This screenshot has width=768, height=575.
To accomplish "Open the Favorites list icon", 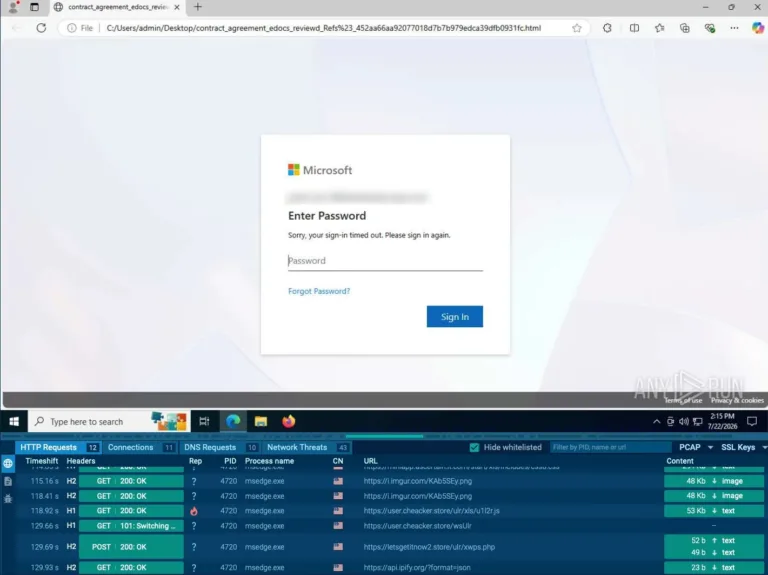I will pyautogui.click(x=660, y=28).
